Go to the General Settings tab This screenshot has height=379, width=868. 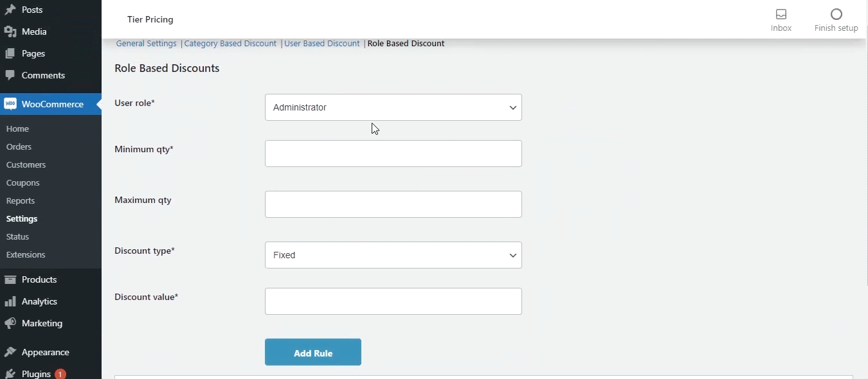pos(147,44)
